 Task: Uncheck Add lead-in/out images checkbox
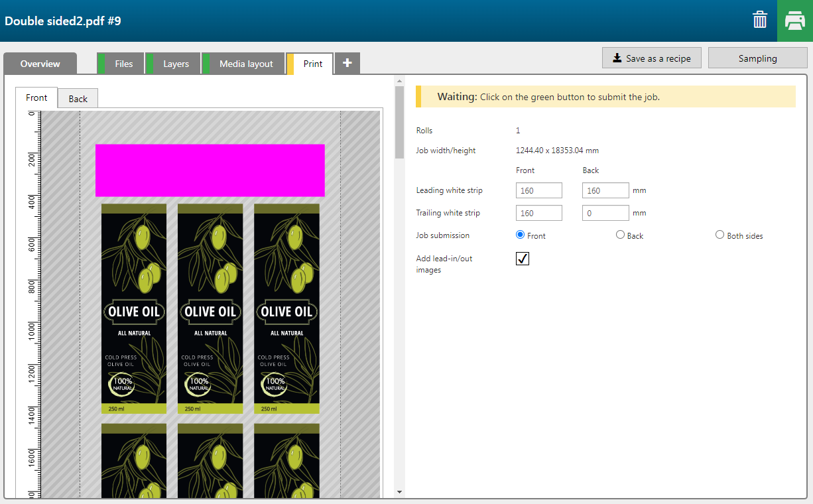523,259
